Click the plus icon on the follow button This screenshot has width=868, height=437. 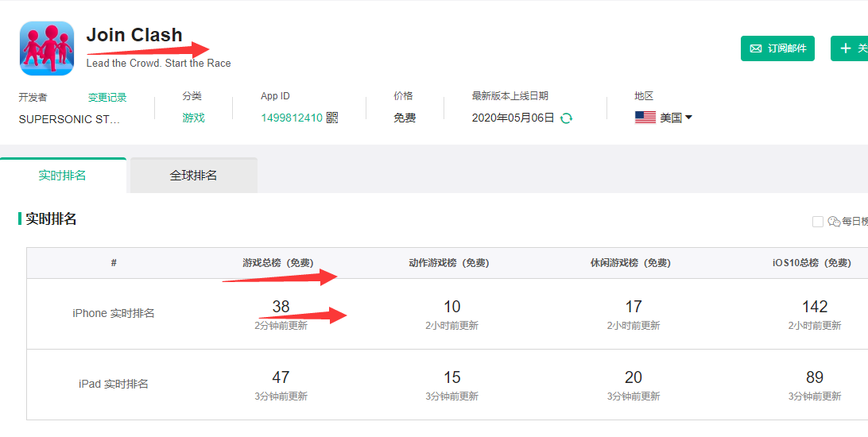[845, 48]
